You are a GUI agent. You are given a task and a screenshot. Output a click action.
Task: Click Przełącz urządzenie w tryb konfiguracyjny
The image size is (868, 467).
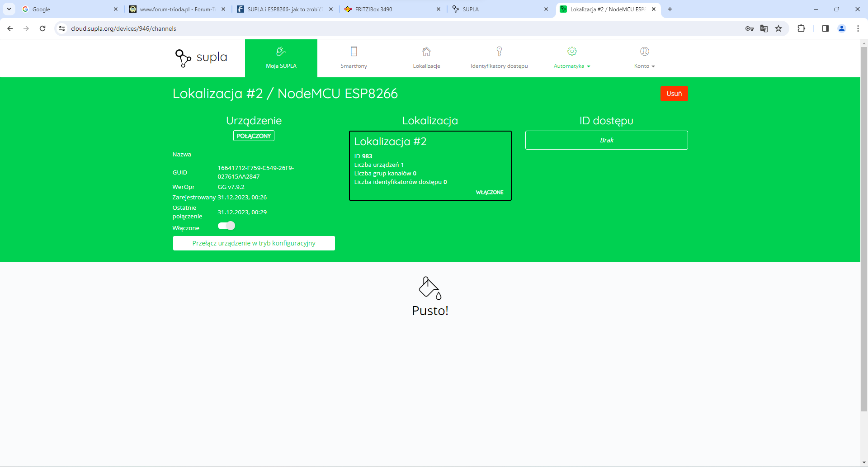[254, 243]
